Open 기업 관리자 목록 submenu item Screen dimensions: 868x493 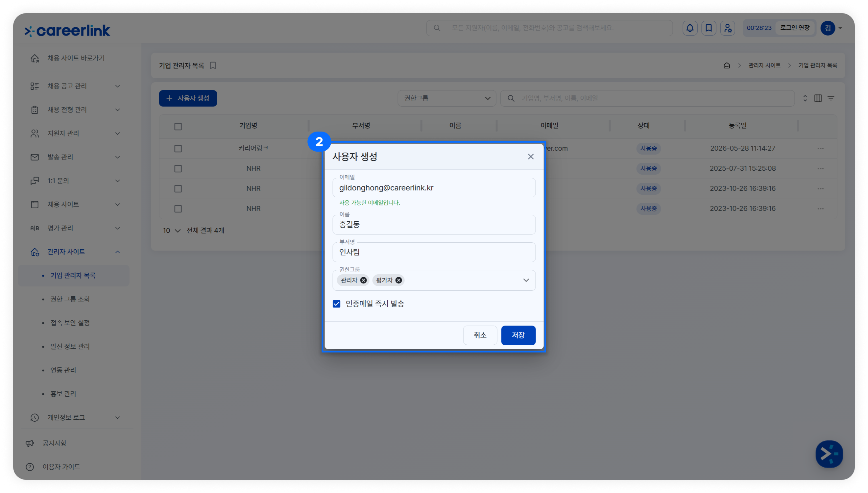(74, 276)
